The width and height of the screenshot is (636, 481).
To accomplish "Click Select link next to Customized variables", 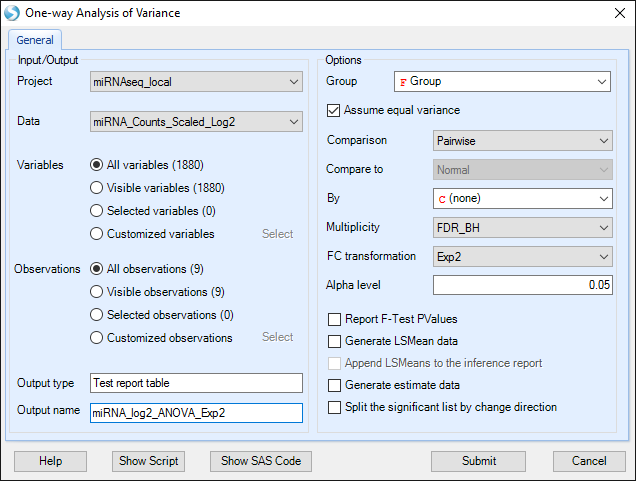I will [x=277, y=234].
